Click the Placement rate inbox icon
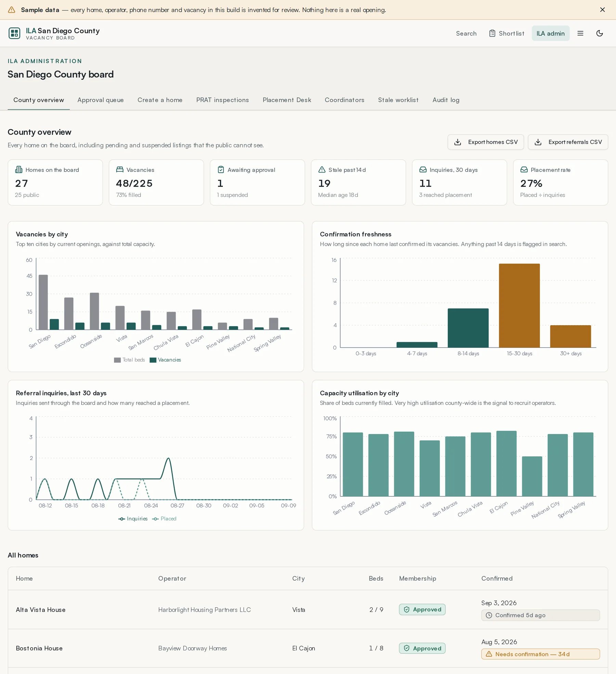Viewport: 616px width, 674px height. 524,170
